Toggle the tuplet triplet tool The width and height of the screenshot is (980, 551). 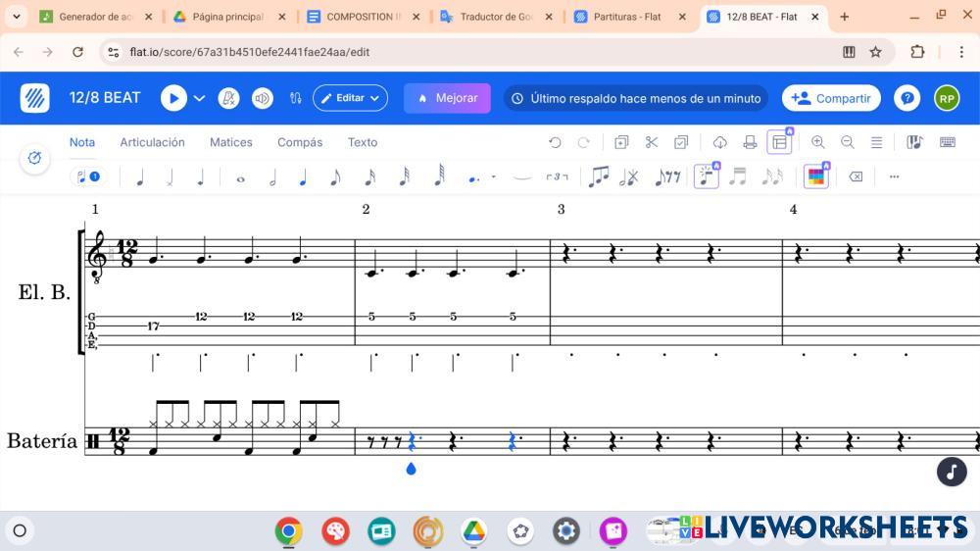pos(557,177)
